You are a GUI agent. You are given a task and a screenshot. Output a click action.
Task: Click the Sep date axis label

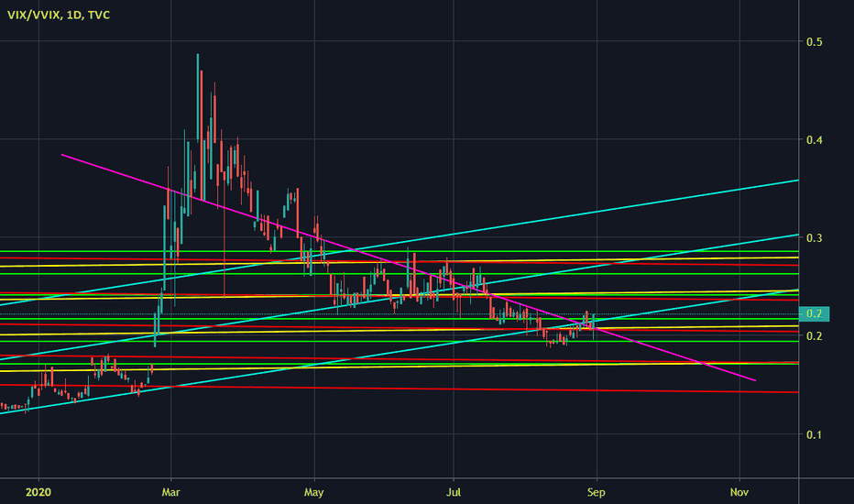tap(596, 492)
